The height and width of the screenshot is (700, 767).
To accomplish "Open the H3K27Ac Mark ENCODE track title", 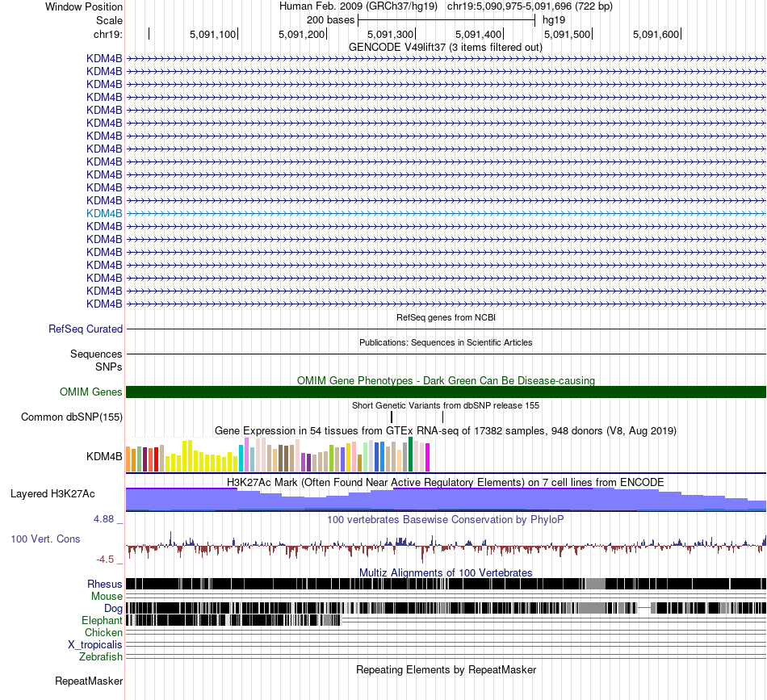I will 446,482.
